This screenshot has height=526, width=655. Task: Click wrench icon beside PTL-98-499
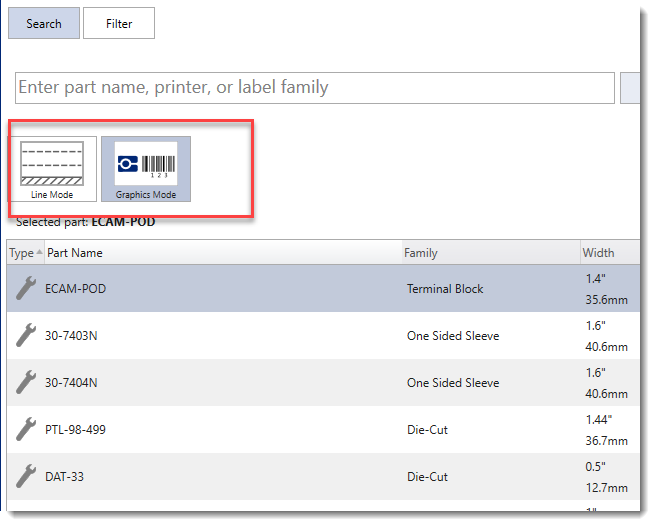click(x=26, y=429)
